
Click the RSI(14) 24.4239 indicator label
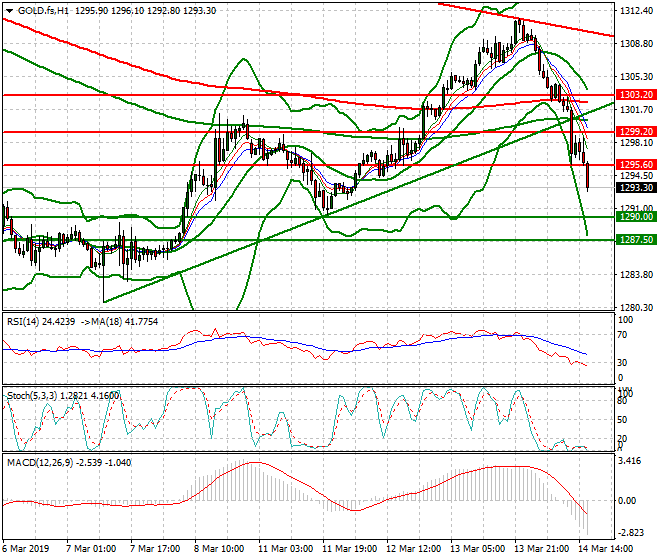41,322
